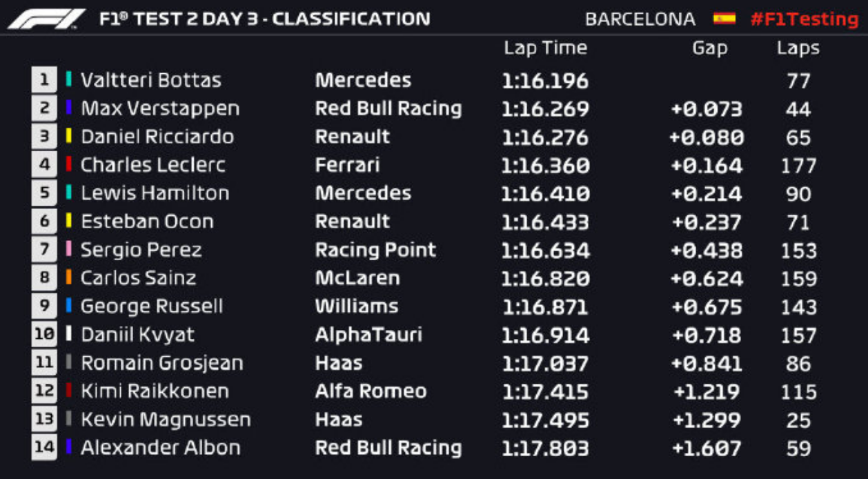Click Sergio Perez's pink team color bar
Viewport: 868px width, 479px height.
click(69, 249)
